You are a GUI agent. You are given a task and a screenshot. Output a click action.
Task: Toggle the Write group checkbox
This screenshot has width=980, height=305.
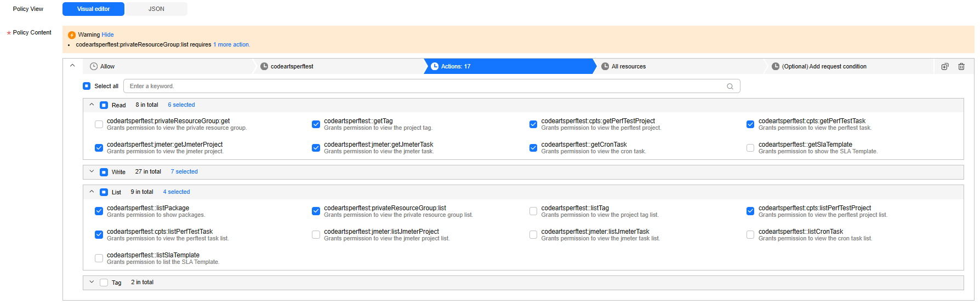point(104,172)
